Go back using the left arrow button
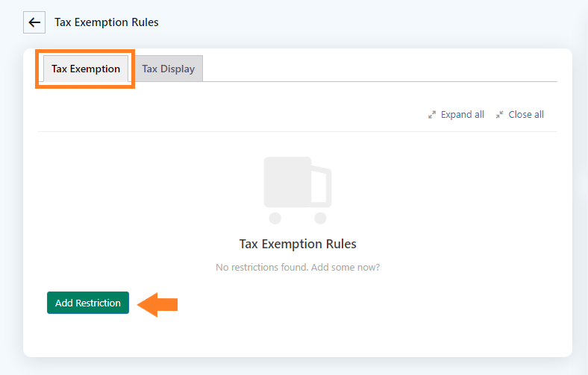Viewport: 588px width, 375px height. [34, 22]
